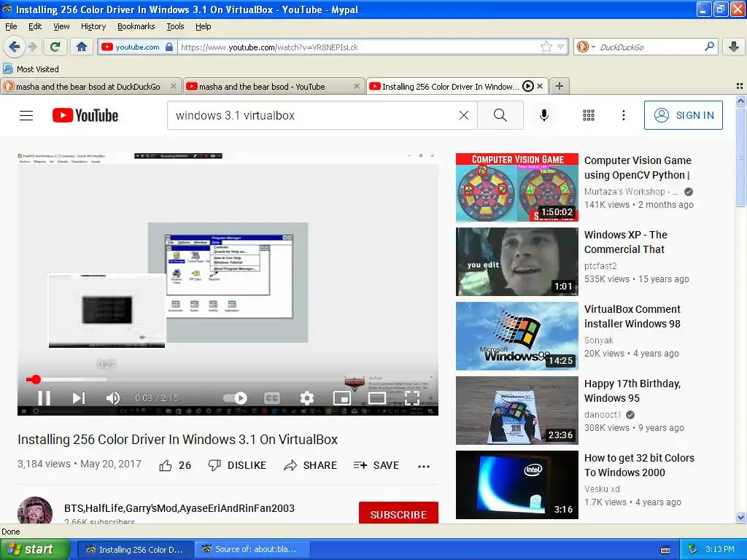Open the browser home page

click(82, 47)
